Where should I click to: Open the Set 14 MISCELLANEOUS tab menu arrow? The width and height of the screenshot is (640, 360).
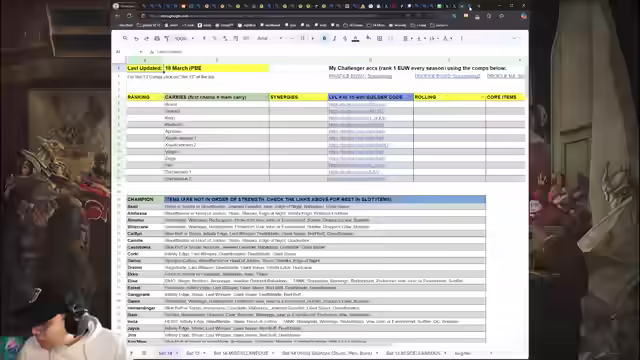273,353
